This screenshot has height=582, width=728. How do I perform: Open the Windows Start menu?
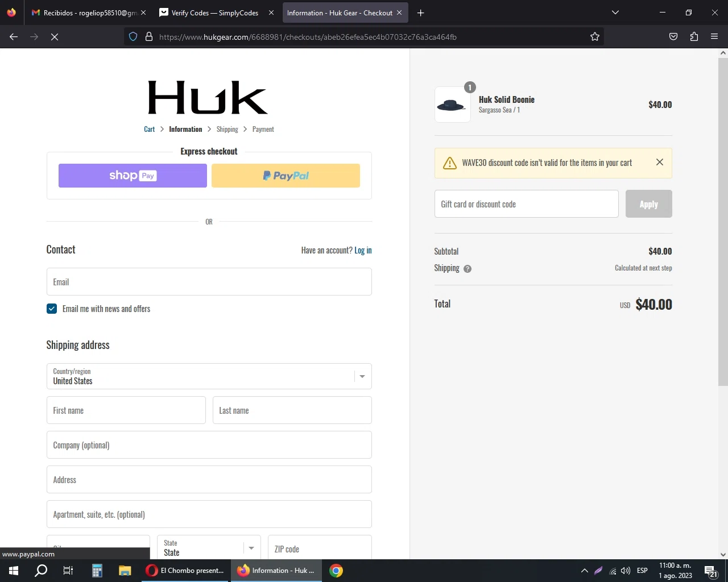tap(14, 571)
